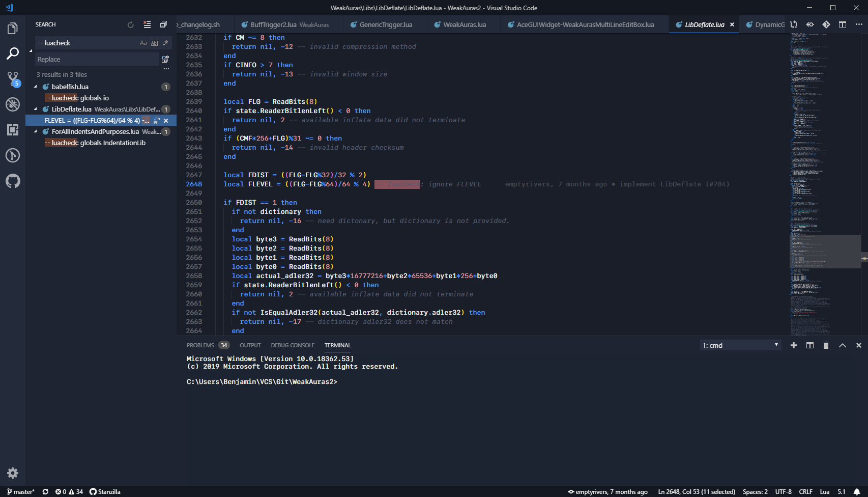Toggle regular expression search
The width and height of the screenshot is (868, 497).
tap(165, 43)
